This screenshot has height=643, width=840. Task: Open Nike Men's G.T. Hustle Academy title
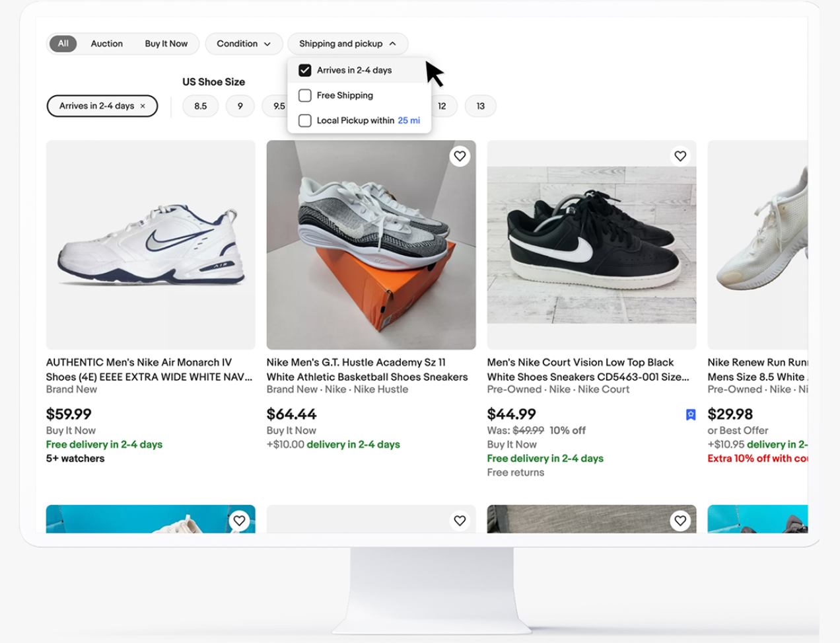(x=367, y=369)
